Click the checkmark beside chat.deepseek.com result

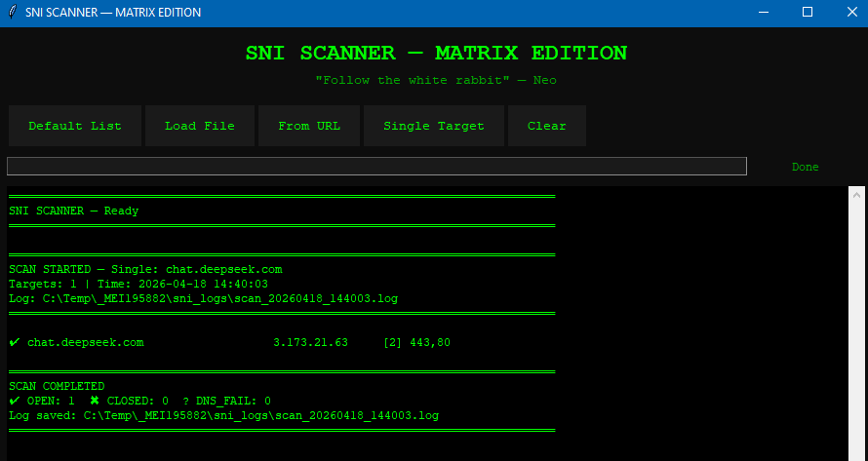tap(15, 342)
